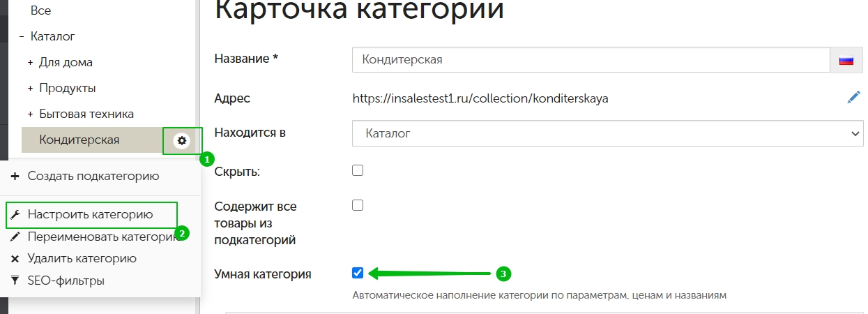Uncheck the Умная категория checkbox
This screenshot has width=868, height=314.
tap(358, 273)
